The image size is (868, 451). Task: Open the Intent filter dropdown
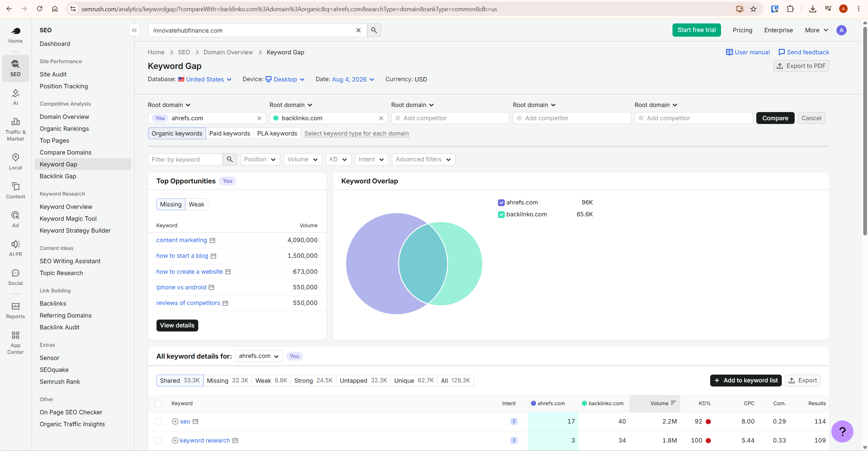371,159
